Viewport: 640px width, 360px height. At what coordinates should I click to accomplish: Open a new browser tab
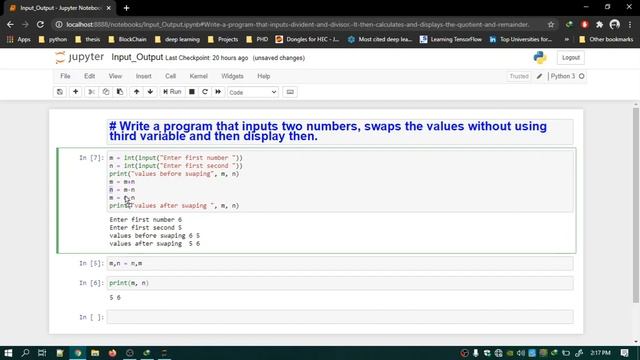pos(127,8)
